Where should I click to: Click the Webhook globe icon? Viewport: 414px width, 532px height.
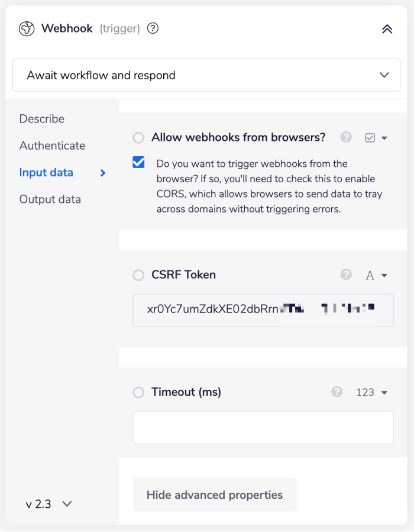coord(26,28)
